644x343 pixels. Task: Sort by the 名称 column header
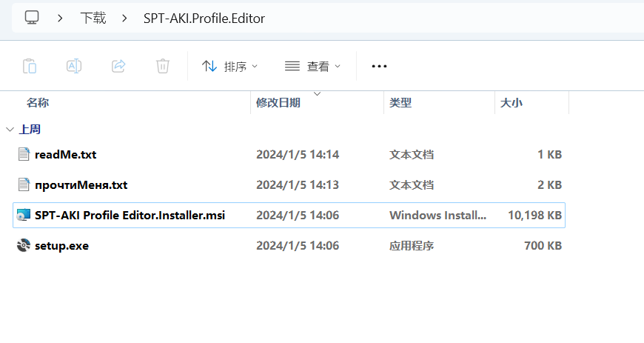coord(38,102)
